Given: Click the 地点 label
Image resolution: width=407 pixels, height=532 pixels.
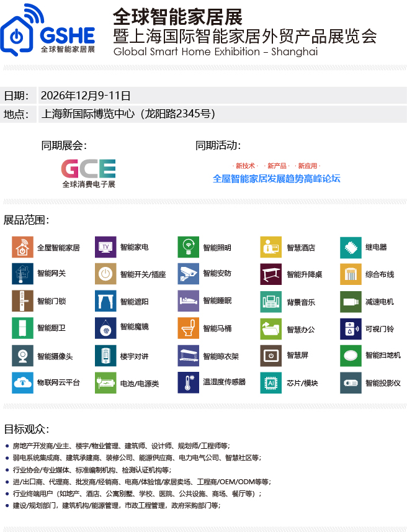Looking at the screenshot, I should pyautogui.click(x=16, y=114).
